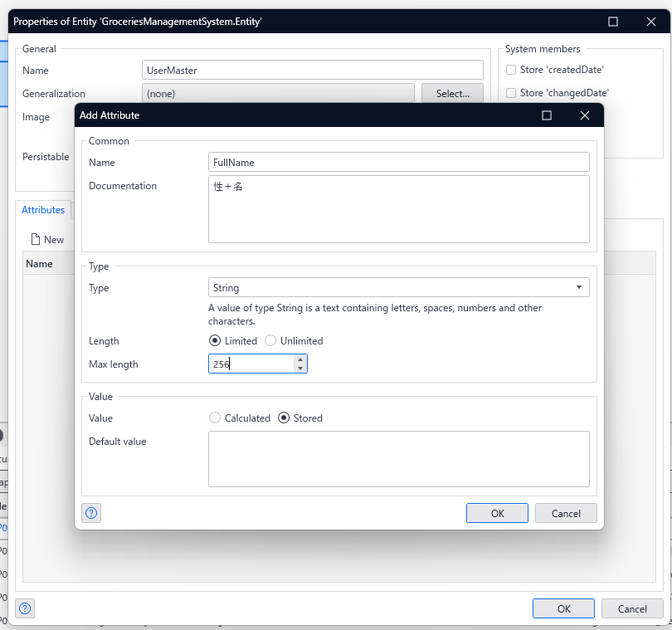The height and width of the screenshot is (630, 672).
Task: Click Select... to choose a Generalization
Action: (452, 93)
